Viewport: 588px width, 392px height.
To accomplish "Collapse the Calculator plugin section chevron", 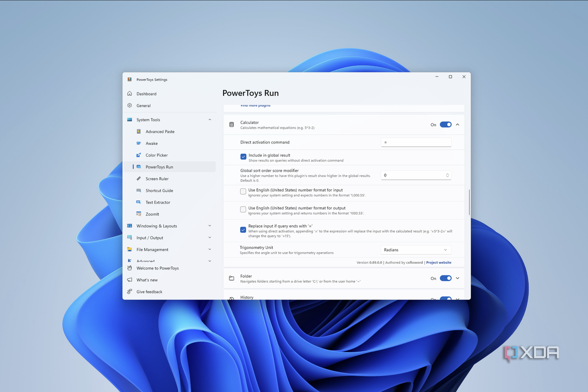I will (x=457, y=124).
